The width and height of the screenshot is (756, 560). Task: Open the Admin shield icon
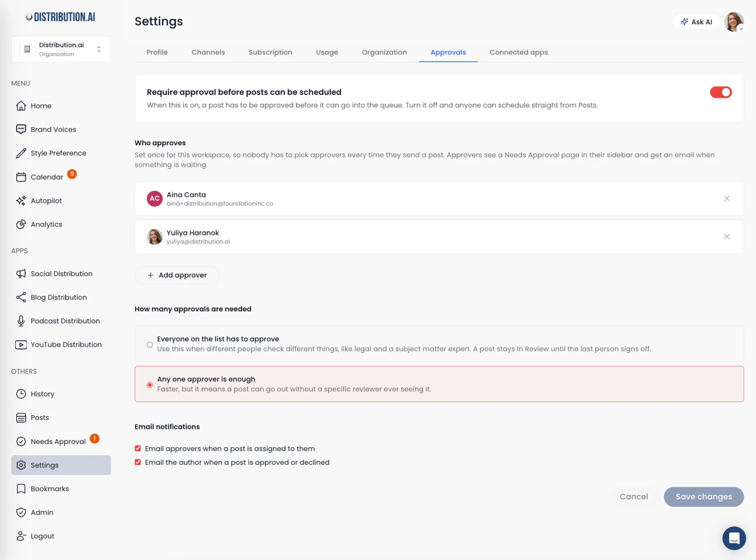click(x=21, y=512)
